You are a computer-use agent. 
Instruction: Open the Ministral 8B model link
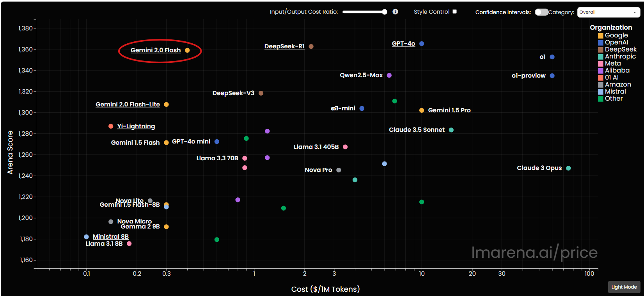[111, 237]
